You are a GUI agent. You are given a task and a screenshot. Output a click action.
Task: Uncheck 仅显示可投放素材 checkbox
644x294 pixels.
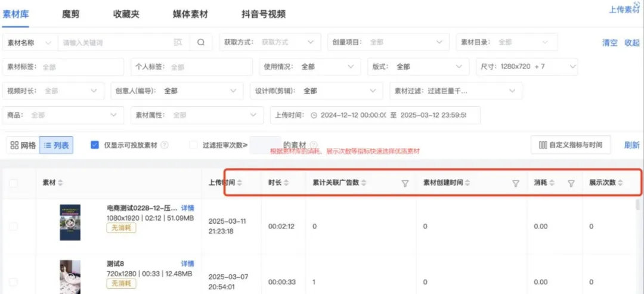coord(94,145)
